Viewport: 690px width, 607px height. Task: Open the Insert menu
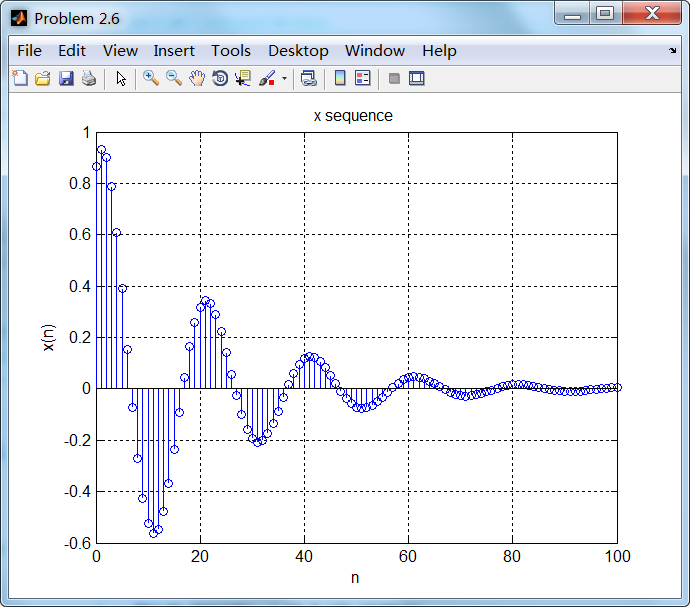tap(174, 51)
